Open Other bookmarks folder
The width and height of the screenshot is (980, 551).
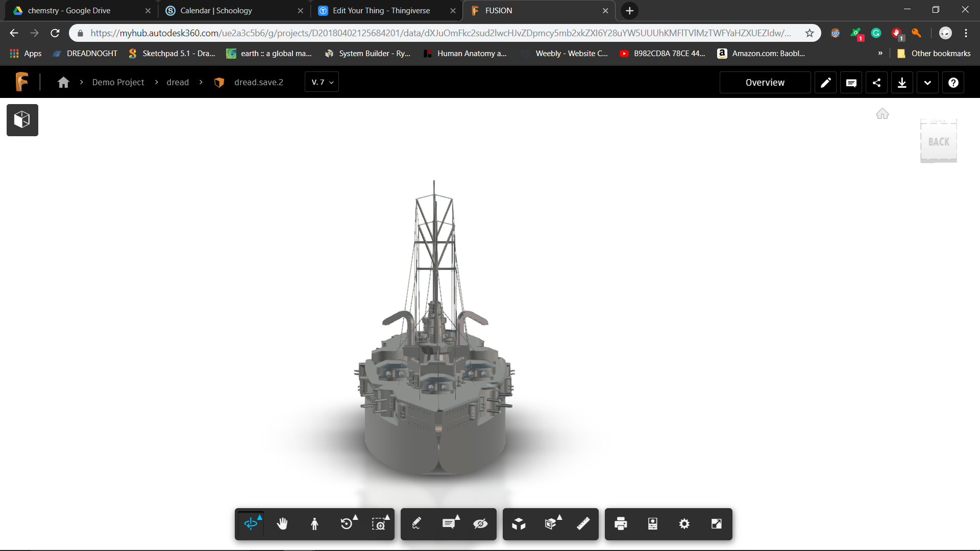point(934,54)
